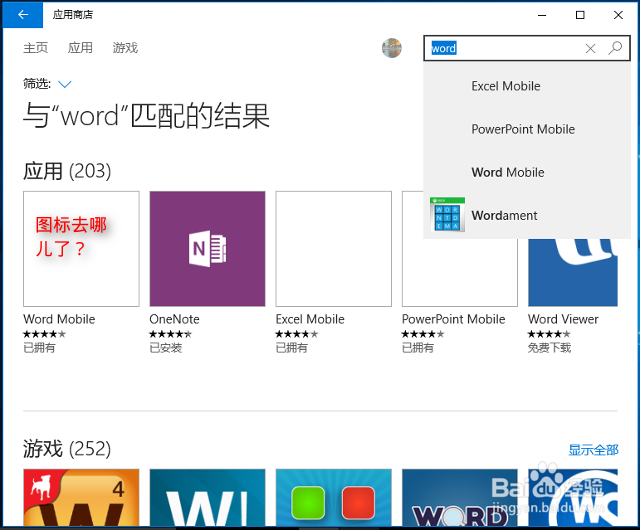Open the blank PowerPoint Mobile tile
Image resolution: width=640 pixels, height=530 pixels.
[x=460, y=273]
